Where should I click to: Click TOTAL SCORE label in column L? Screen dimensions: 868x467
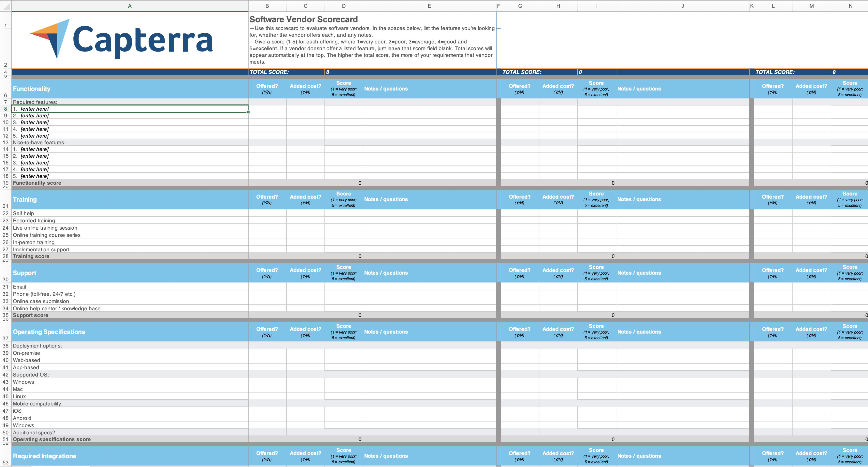tap(775, 72)
